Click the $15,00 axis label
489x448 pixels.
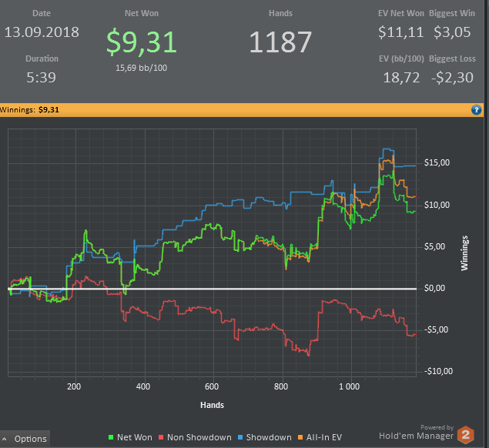[437, 162]
